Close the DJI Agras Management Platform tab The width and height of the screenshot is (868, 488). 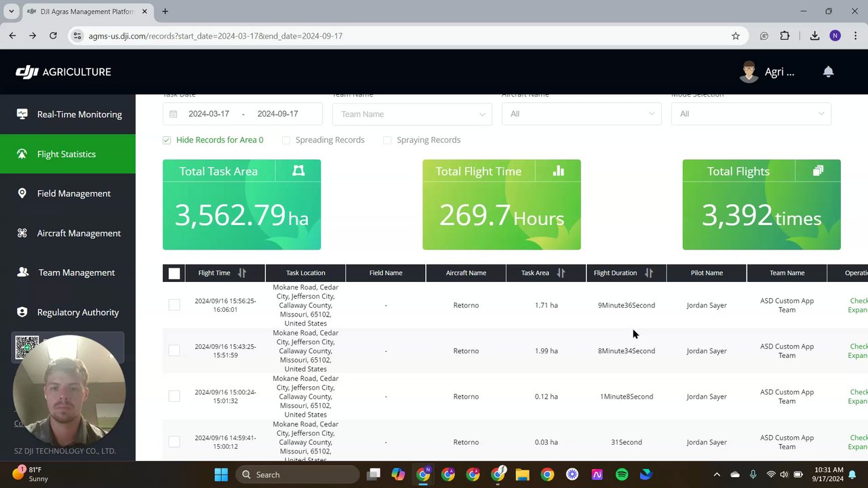[144, 12]
